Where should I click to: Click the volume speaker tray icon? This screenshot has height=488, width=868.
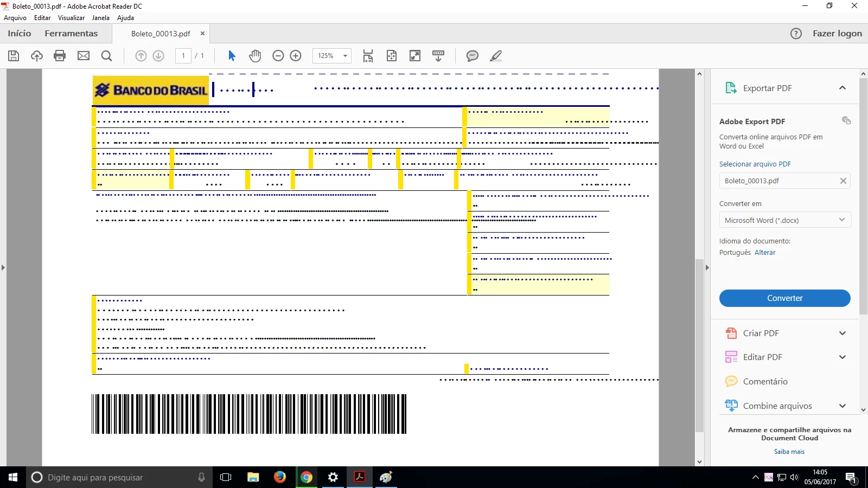[x=794, y=477]
